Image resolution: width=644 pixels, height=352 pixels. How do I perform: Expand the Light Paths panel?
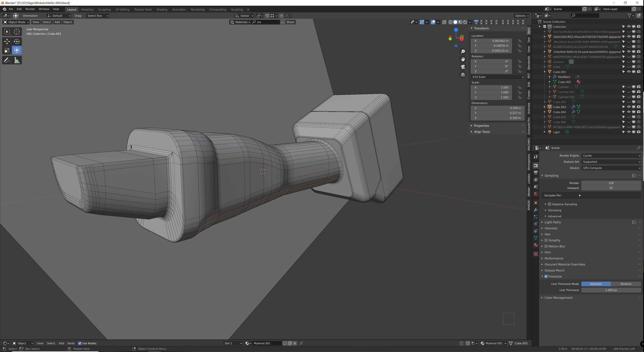click(553, 222)
